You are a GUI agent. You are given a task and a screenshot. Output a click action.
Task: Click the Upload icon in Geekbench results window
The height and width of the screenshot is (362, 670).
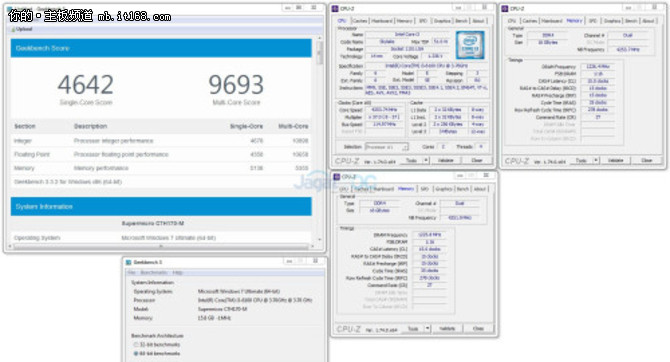coord(12,29)
